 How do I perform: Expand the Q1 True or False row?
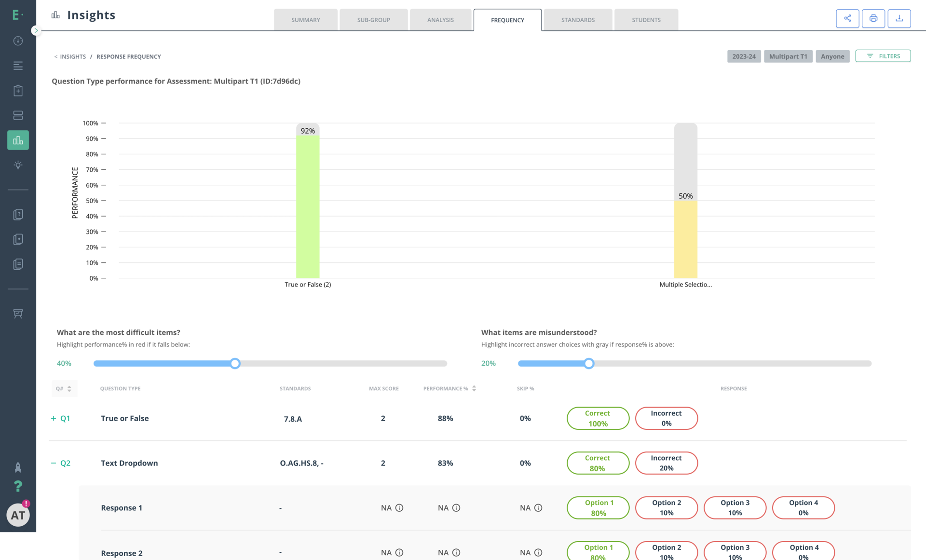tap(54, 418)
